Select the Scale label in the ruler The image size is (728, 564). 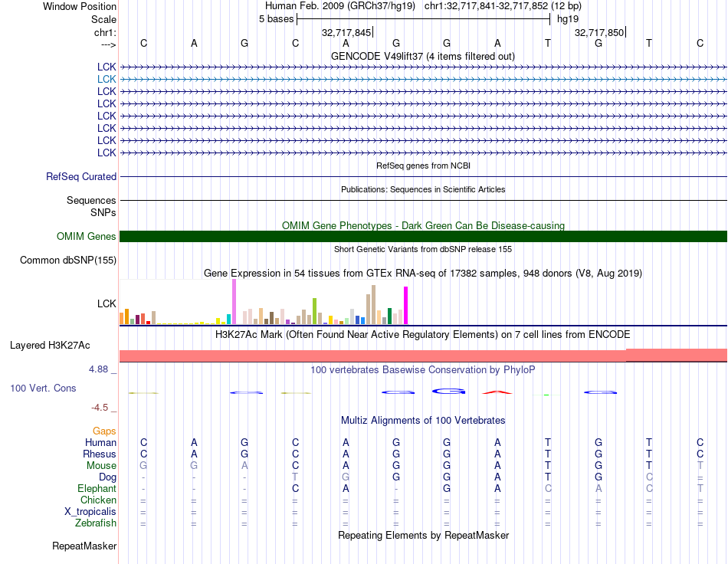pyautogui.click(x=103, y=19)
